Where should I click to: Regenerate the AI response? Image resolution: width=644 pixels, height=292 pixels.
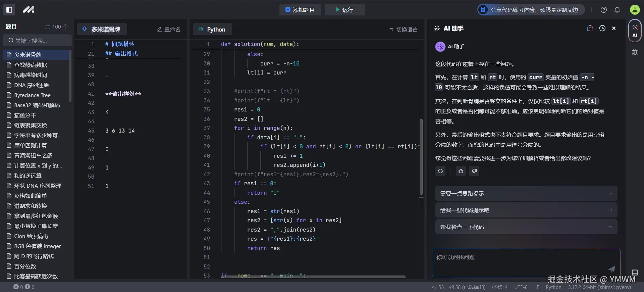(440, 171)
